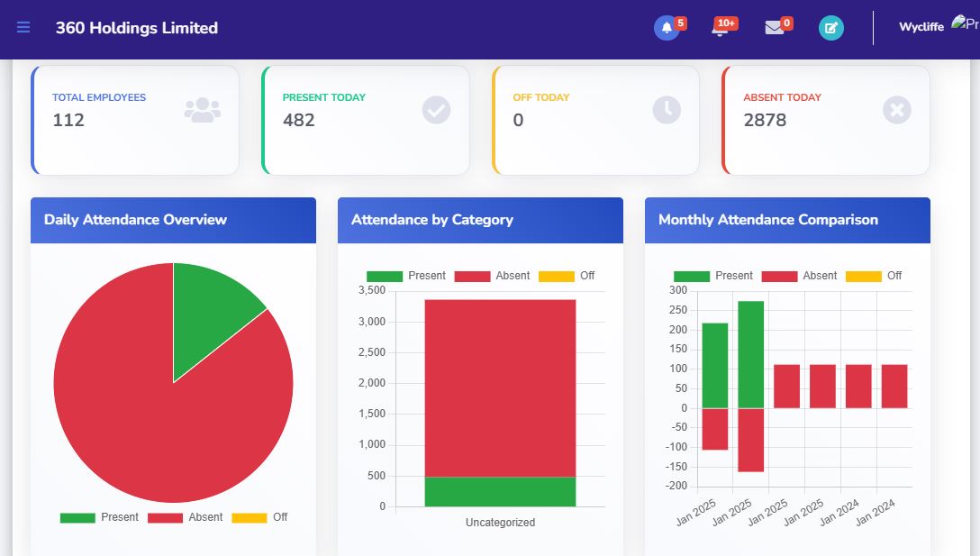The width and height of the screenshot is (980, 556).
Task: Click the Wycliffe profile name
Action: [x=920, y=27]
